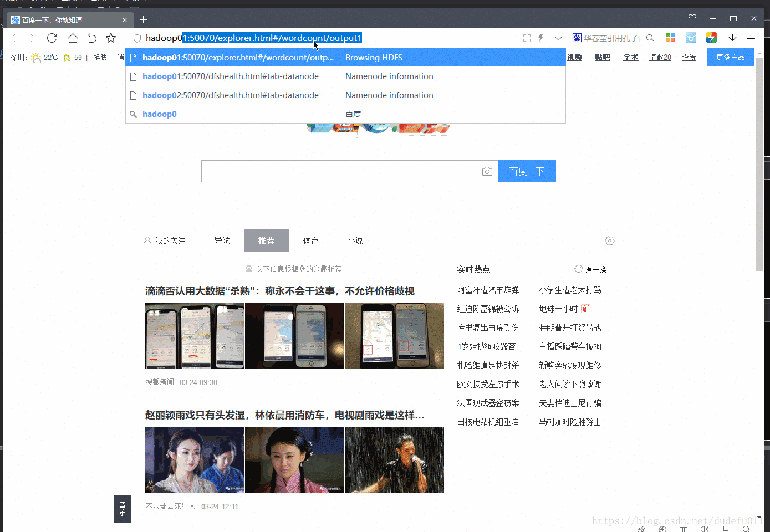Image resolution: width=770 pixels, height=532 pixels.
Task: Click the 换一换 refresh hot topics
Action: pos(590,269)
